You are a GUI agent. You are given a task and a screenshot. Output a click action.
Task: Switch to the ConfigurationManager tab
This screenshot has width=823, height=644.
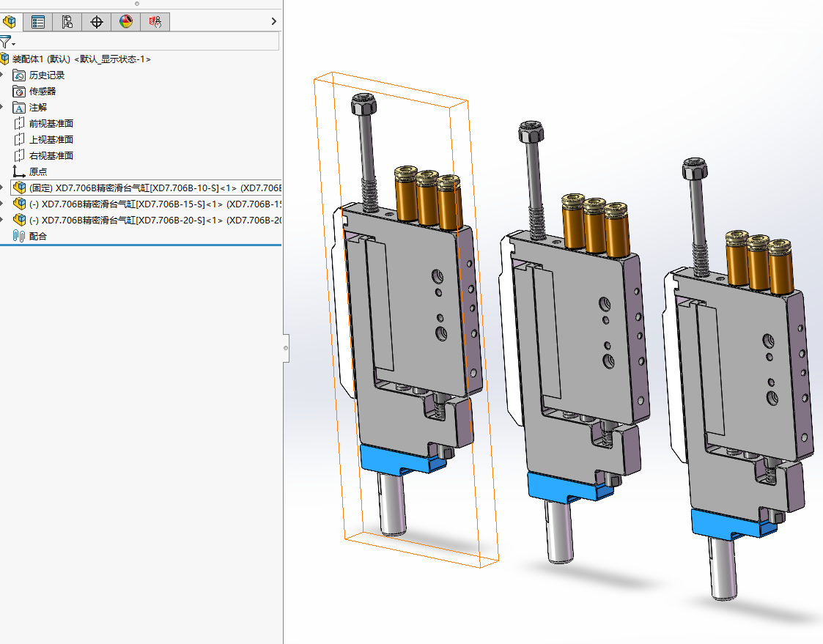click(x=67, y=21)
